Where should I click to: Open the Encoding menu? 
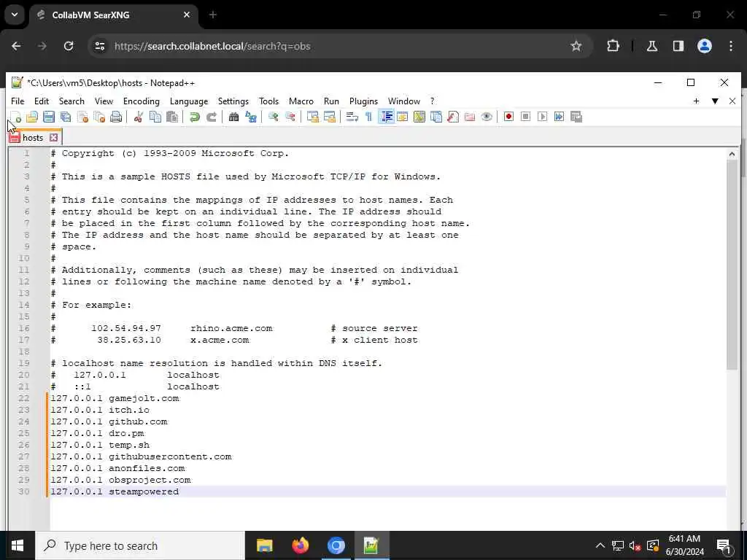pos(141,101)
